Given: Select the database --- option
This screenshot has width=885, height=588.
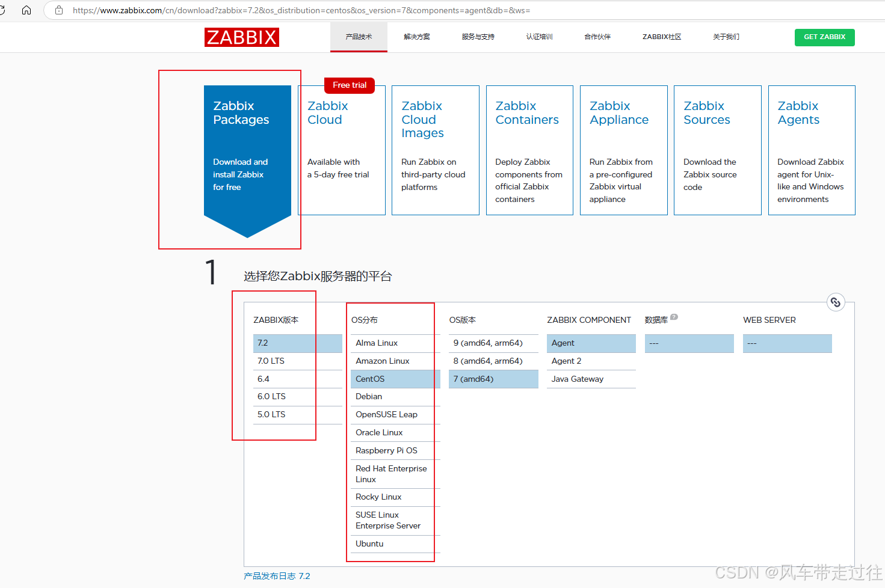Looking at the screenshot, I should tap(689, 343).
